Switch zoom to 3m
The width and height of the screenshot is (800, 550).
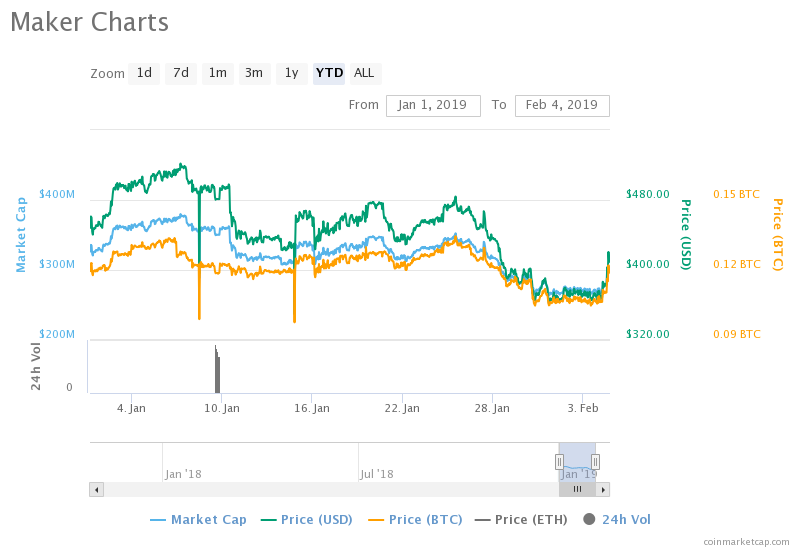point(254,73)
